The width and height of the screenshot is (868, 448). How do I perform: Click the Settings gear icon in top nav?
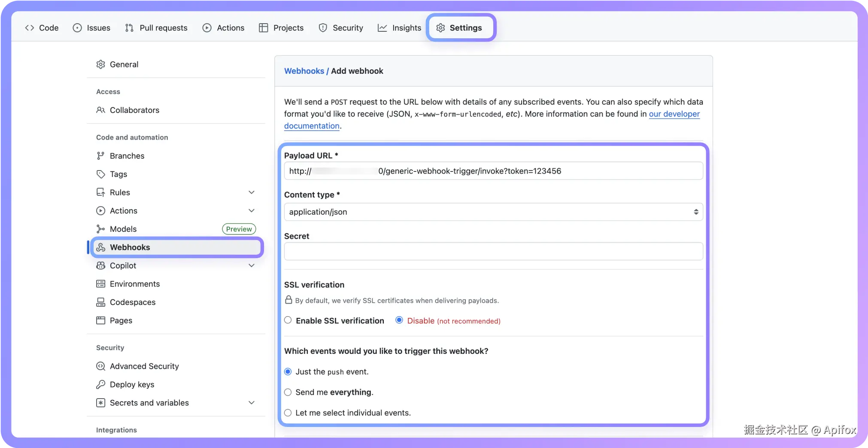(440, 28)
